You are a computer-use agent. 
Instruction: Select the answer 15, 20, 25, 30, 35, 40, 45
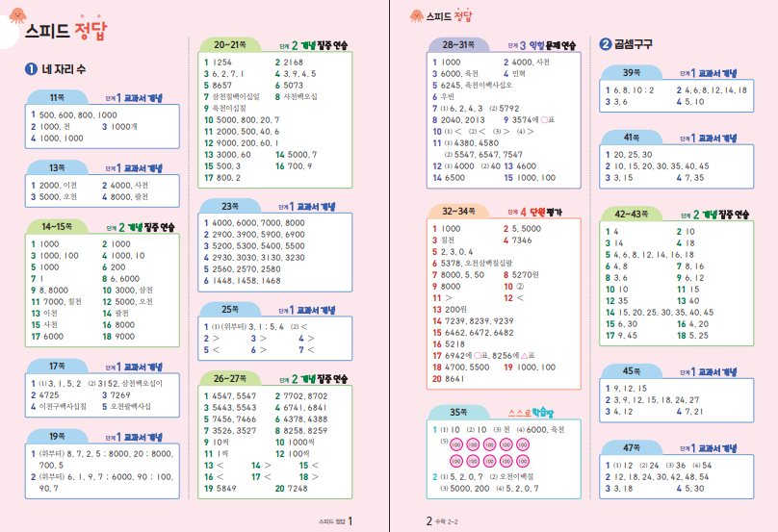coord(666,313)
